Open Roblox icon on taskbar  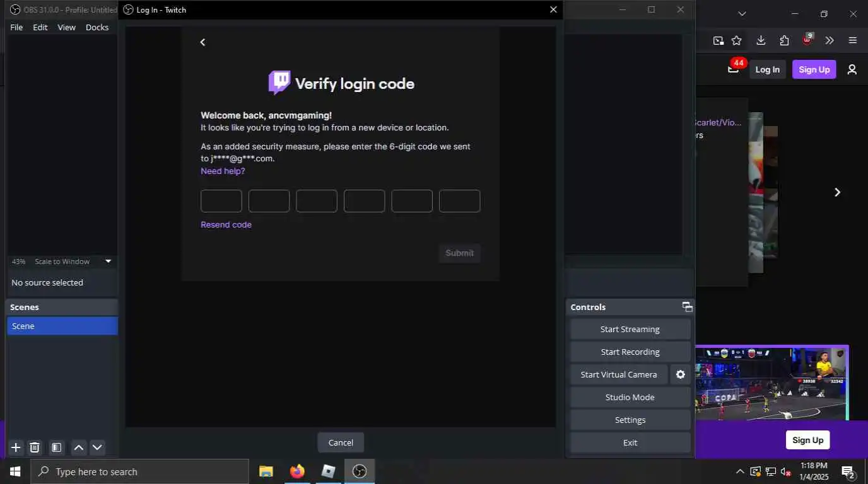pyautogui.click(x=328, y=471)
